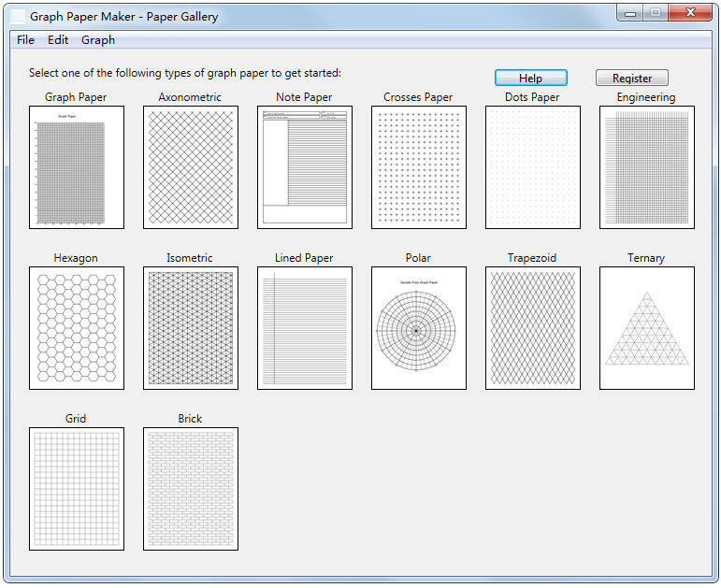Viewport: 721px width, 588px height.
Task: Select the Graph Paper thumbnail
Action: click(77, 167)
